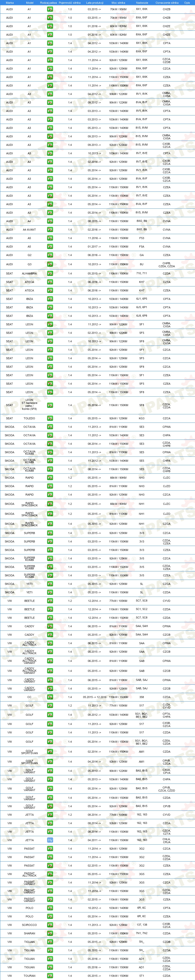195x980 pixels.
Task: Select the 'Q2' model cell
Action: point(29,255)
